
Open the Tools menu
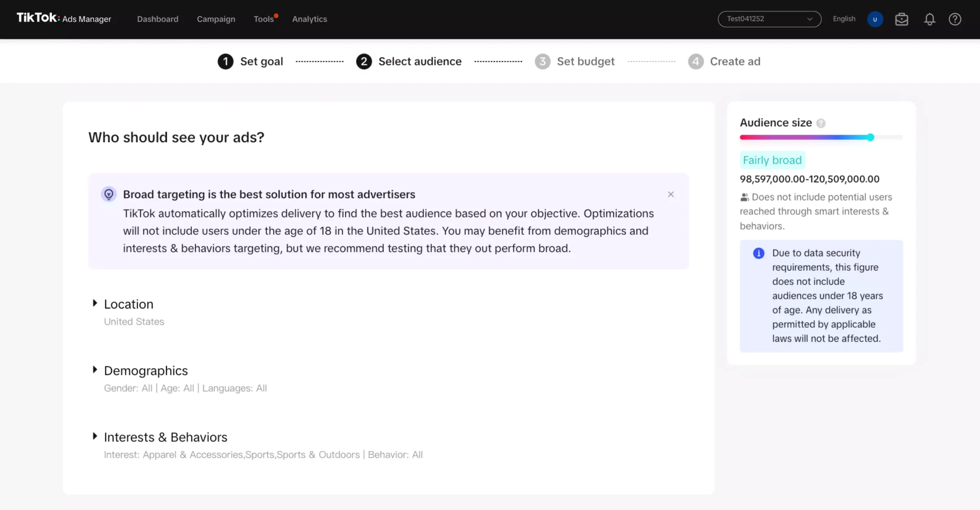point(263,19)
